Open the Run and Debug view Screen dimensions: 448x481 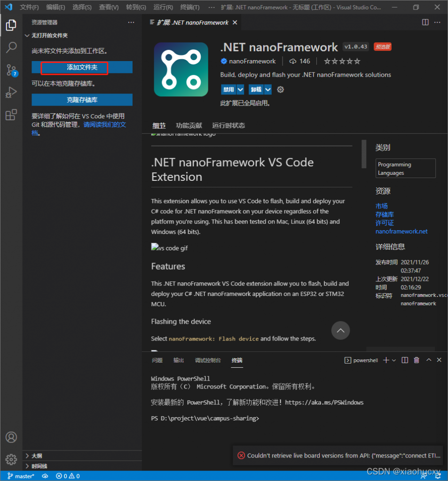(x=11, y=93)
